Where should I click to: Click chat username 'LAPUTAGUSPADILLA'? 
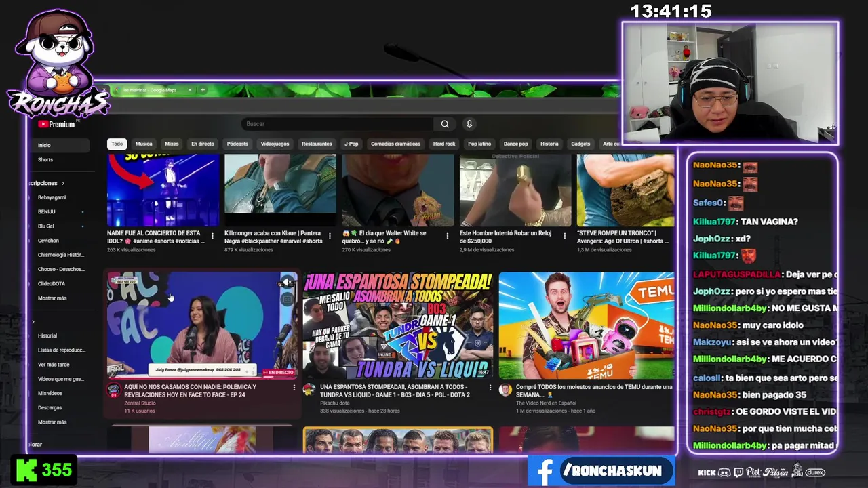736,274
